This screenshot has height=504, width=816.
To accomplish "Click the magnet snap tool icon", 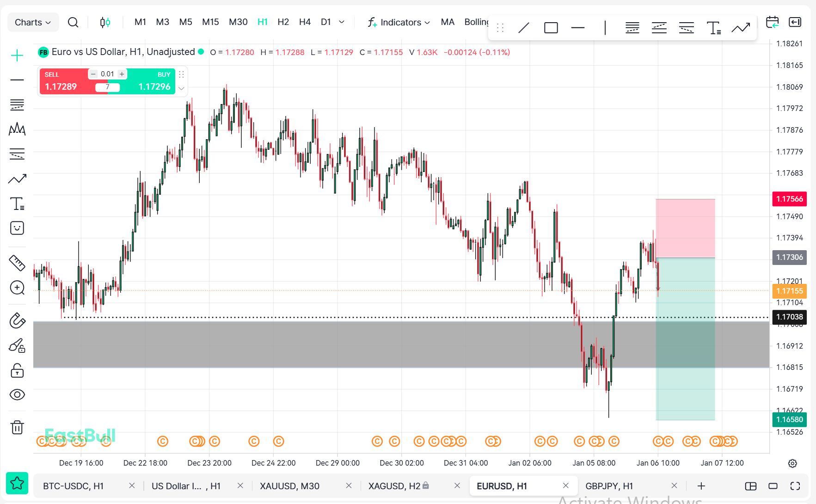I will [17, 320].
